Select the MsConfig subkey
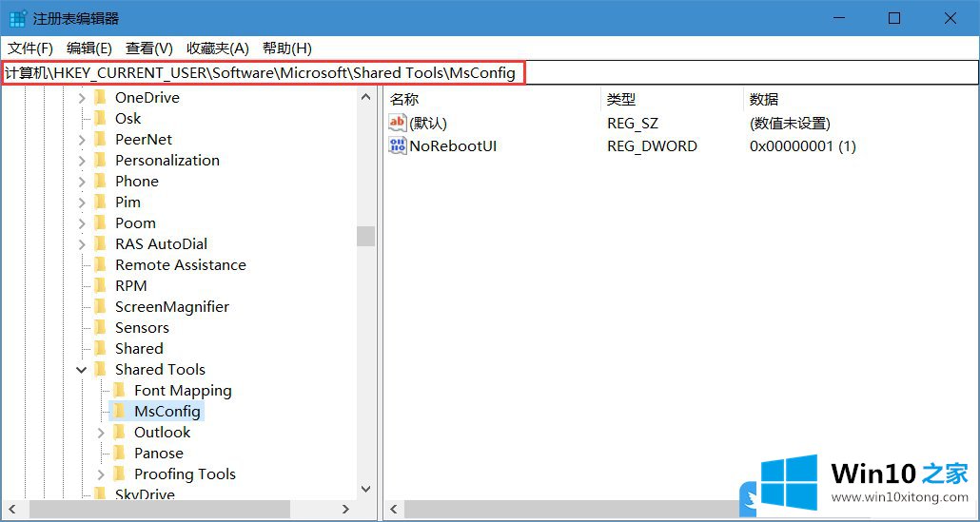This screenshot has height=522, width=980. click(167, 412)
